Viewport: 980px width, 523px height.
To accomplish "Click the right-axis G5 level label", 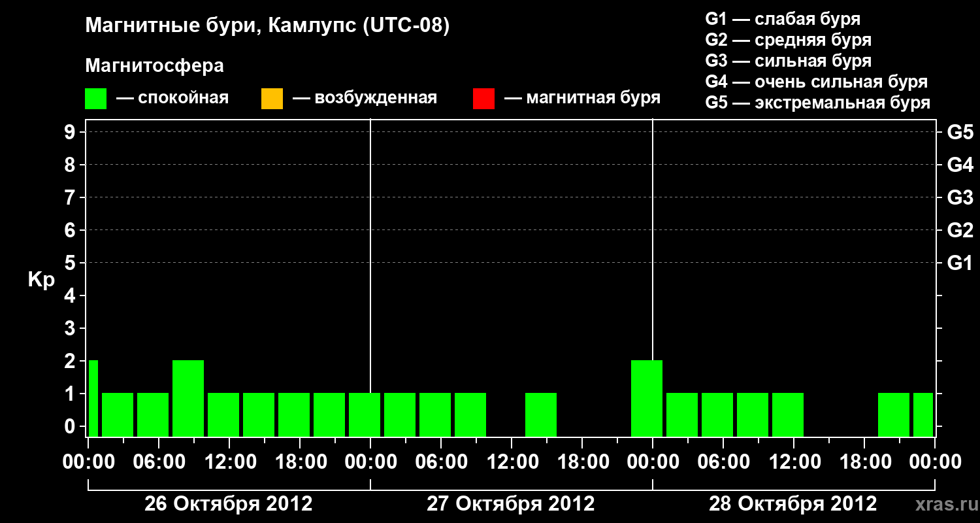I will tap(960, 132).
